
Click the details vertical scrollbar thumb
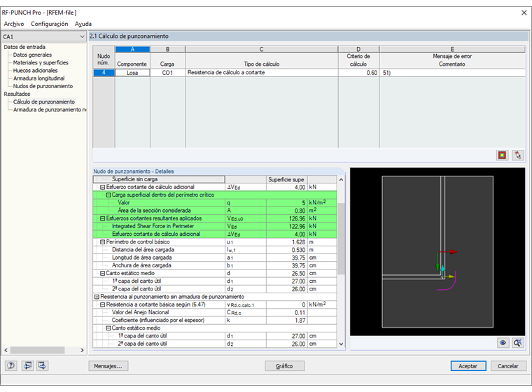click(x=341, y=239)
